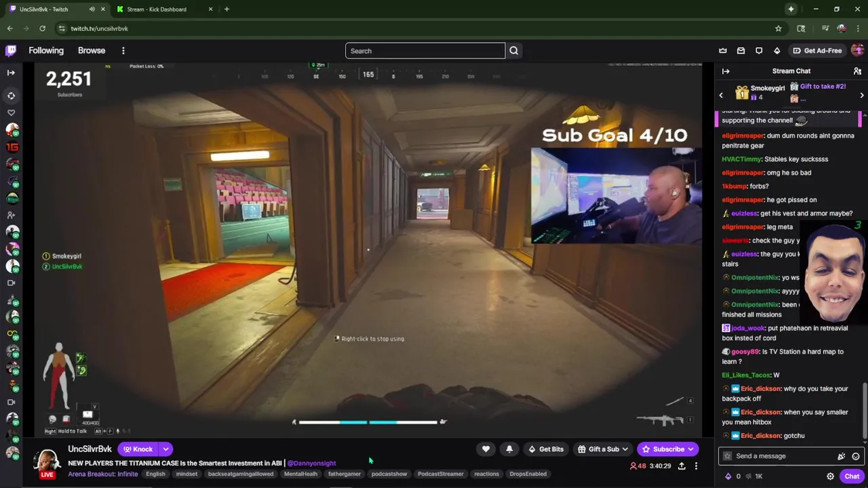The image size is (868, 488).
Task: Switch to Stream - Kick Dashboard tab
Action: (x=157, y=9)
